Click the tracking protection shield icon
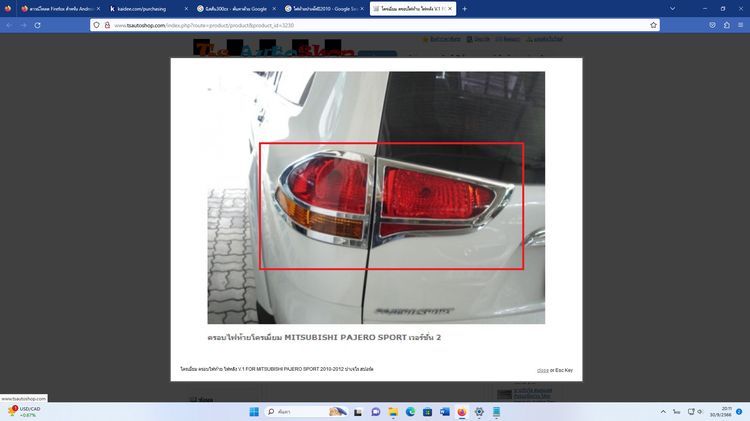Image resolution: width=750 pixels, height=421 pixels. [x=97, y=25]
